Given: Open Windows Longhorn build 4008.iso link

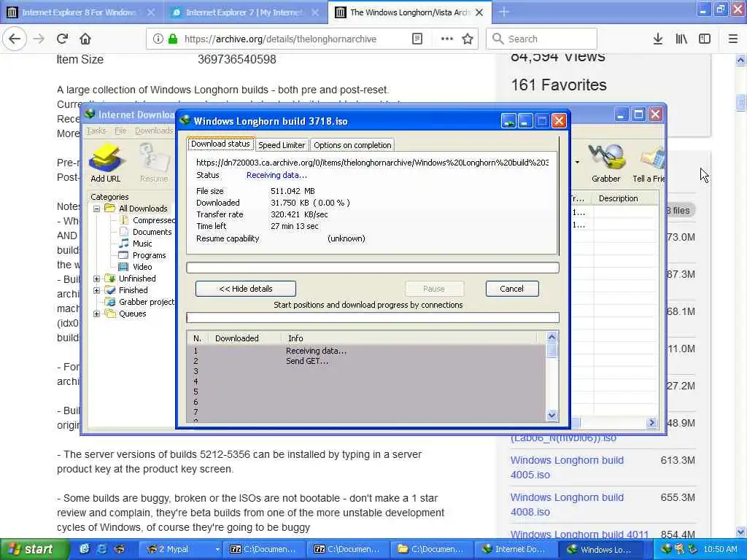Looking at the screenshot, I should [567, 505].
